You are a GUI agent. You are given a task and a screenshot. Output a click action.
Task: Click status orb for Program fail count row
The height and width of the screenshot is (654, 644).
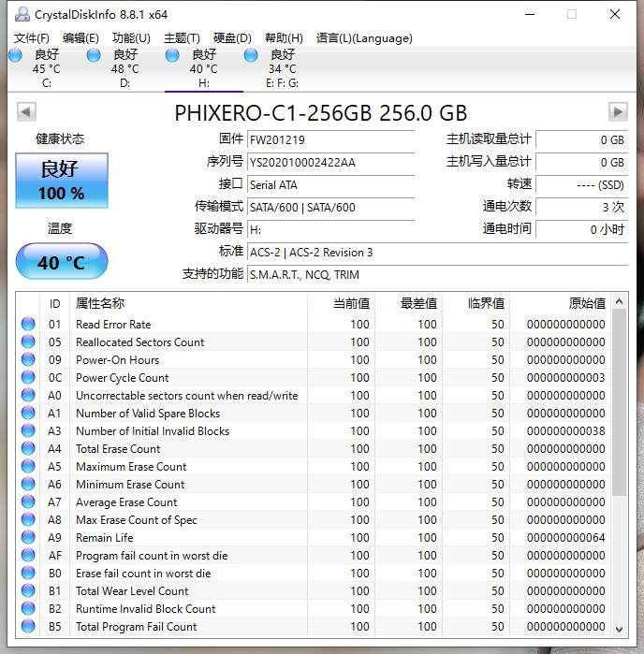click(x=28, y=555)
